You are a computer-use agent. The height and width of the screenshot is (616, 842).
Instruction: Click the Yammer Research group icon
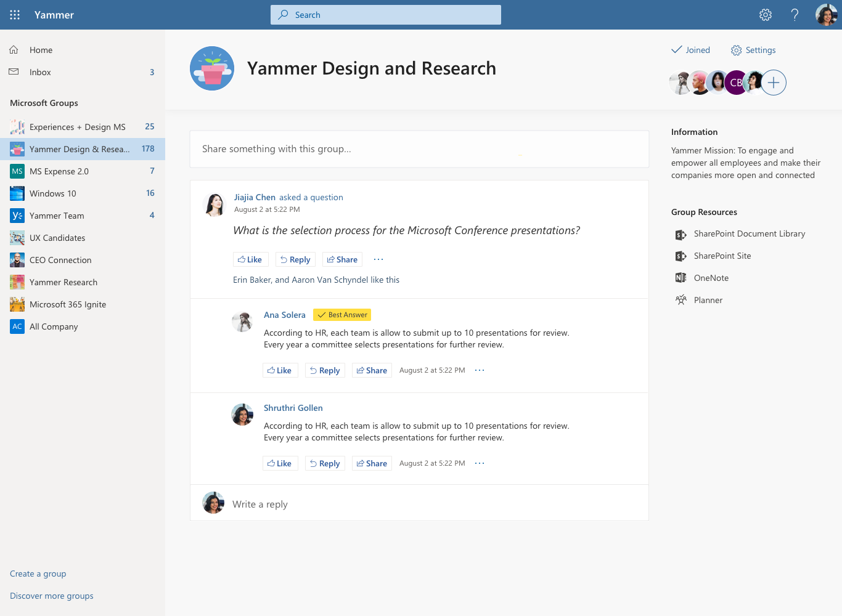(x=17, y=282)
